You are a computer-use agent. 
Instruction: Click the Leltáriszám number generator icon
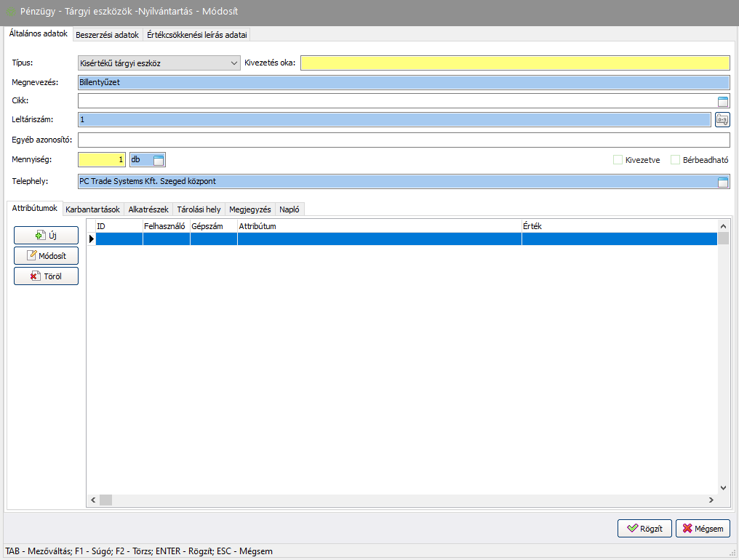[x=722, y=119]
